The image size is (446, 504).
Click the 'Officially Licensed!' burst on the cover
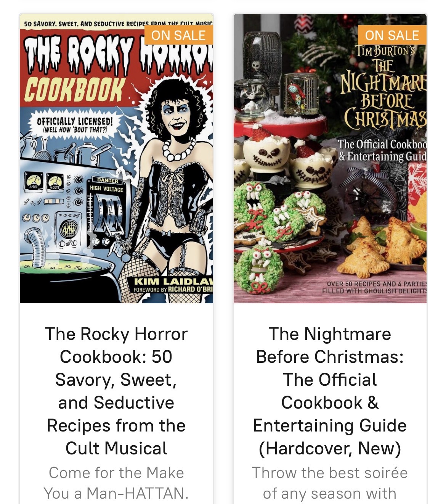tap(75, 125)
